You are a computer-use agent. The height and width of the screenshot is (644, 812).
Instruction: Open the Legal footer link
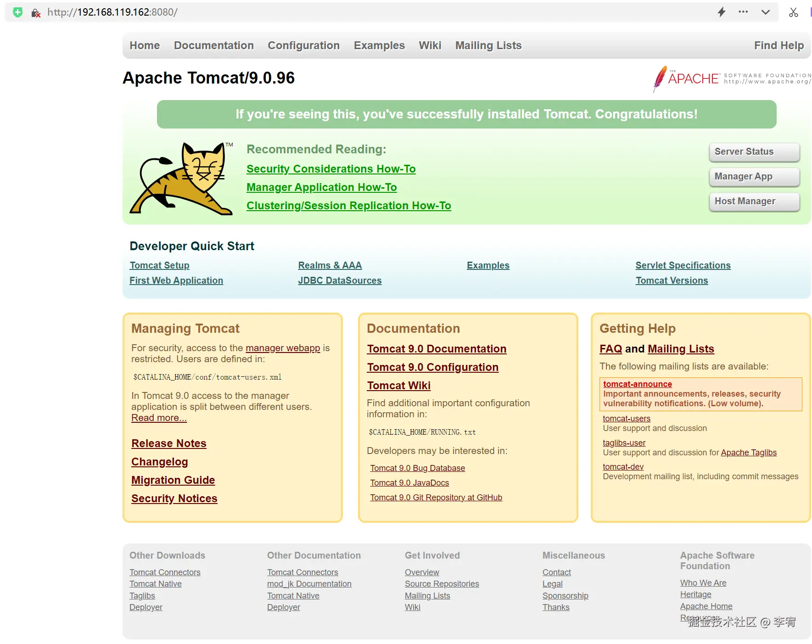tap(553, 584)
